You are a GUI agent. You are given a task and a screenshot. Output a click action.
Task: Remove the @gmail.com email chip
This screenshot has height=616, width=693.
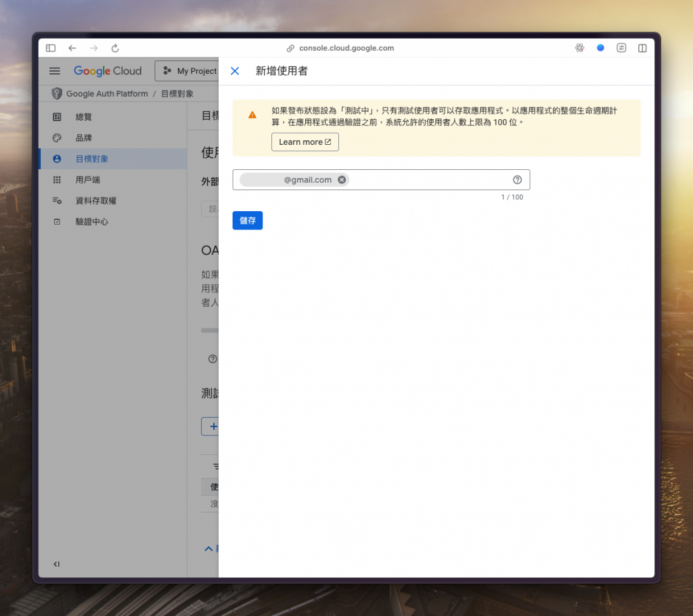pyautogui.click(x=342, y=179)
